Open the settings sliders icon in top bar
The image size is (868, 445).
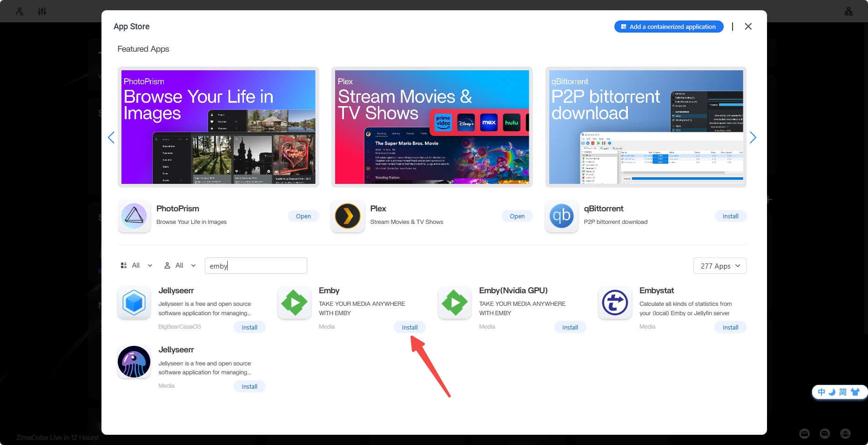click(x=42, y=11)
